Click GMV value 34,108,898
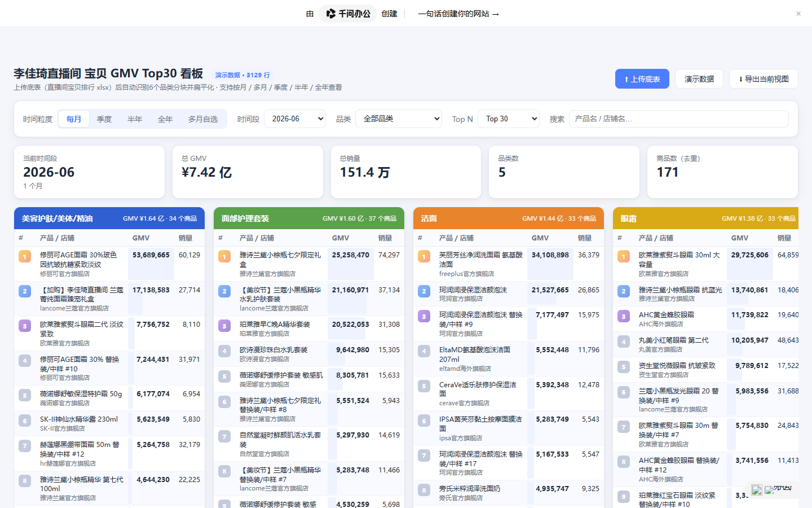812x508 pixels. coord(550,255)
